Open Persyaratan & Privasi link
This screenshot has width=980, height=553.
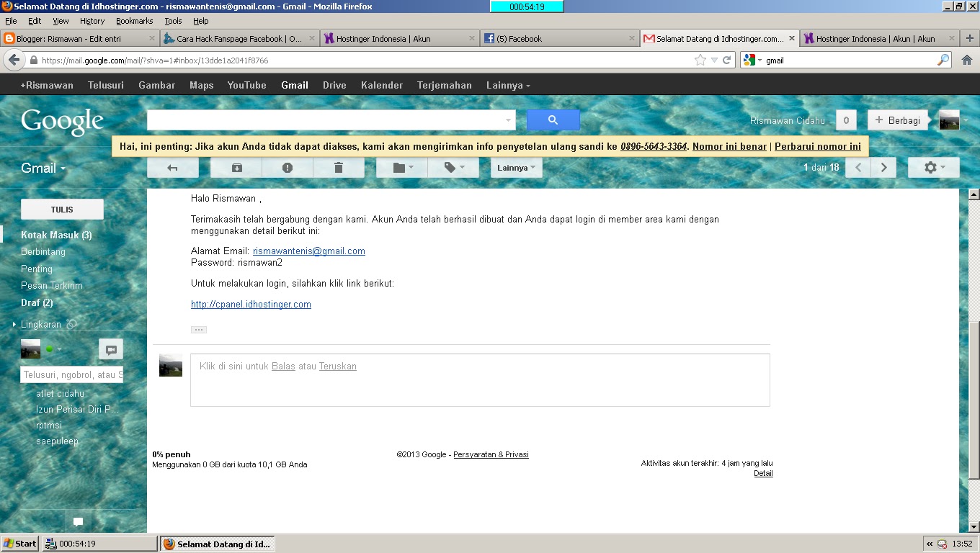tap(491, 454)
